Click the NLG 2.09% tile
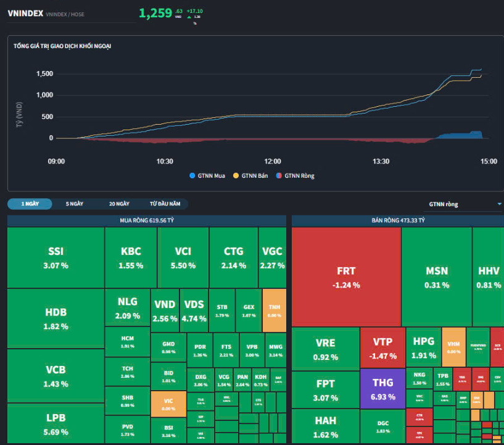 [x=128, y=308]
